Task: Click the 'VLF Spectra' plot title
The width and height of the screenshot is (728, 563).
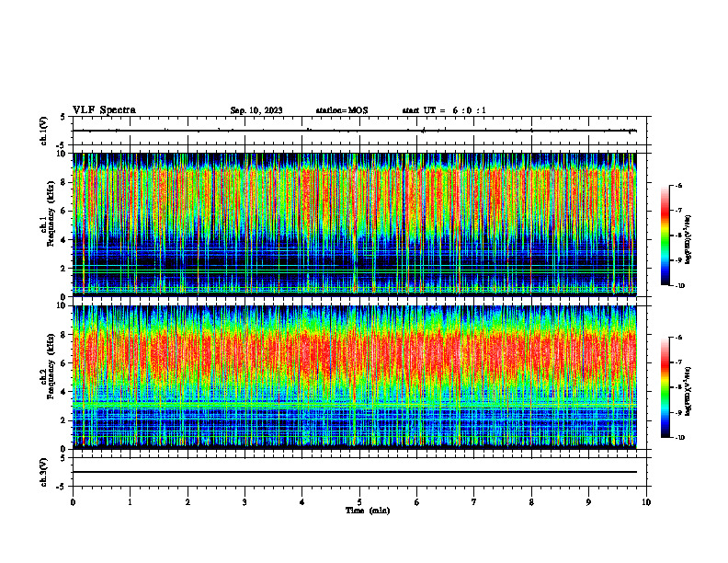Action: click(104, 110)
